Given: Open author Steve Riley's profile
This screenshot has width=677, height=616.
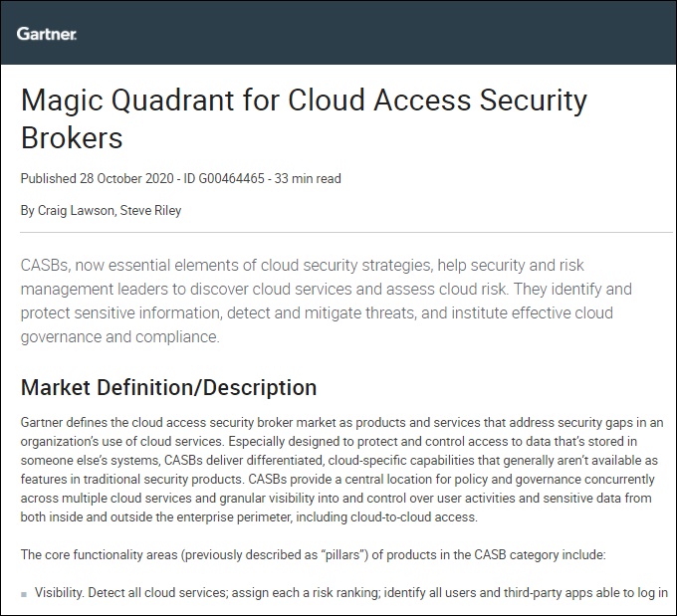Looking at the screenshot, I should pyautogui.click(x=150, y=210).
